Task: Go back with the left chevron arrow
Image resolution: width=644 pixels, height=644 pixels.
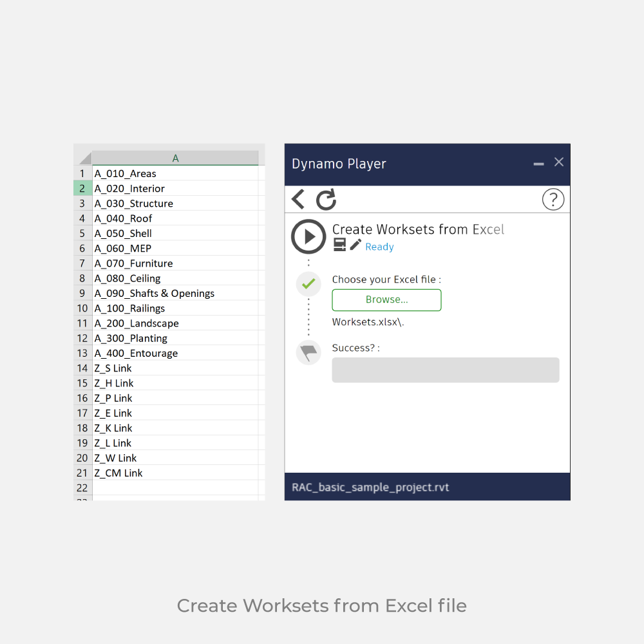Action: (x=299, y=199)
